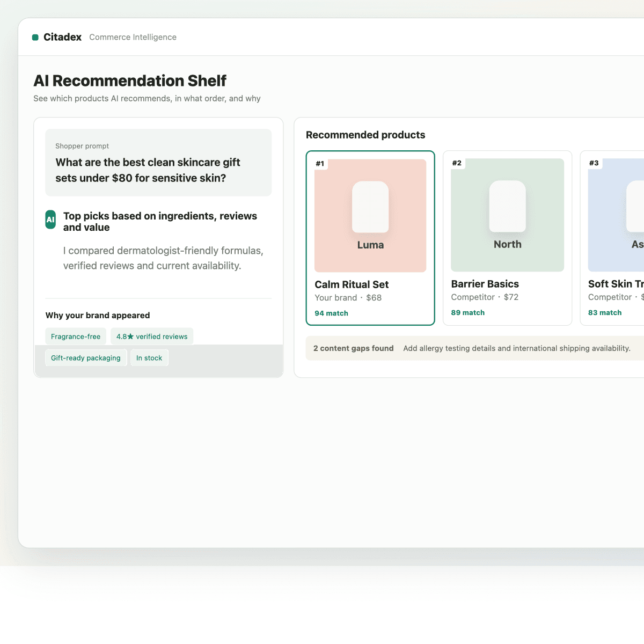Click the Commerce Intelligence label

(x=133, y=37)
